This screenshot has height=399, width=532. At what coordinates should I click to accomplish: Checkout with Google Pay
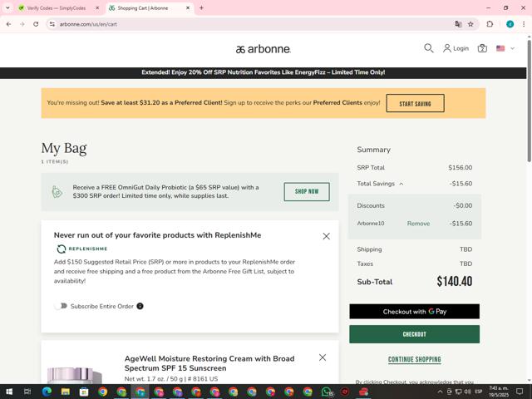point(414,312)
